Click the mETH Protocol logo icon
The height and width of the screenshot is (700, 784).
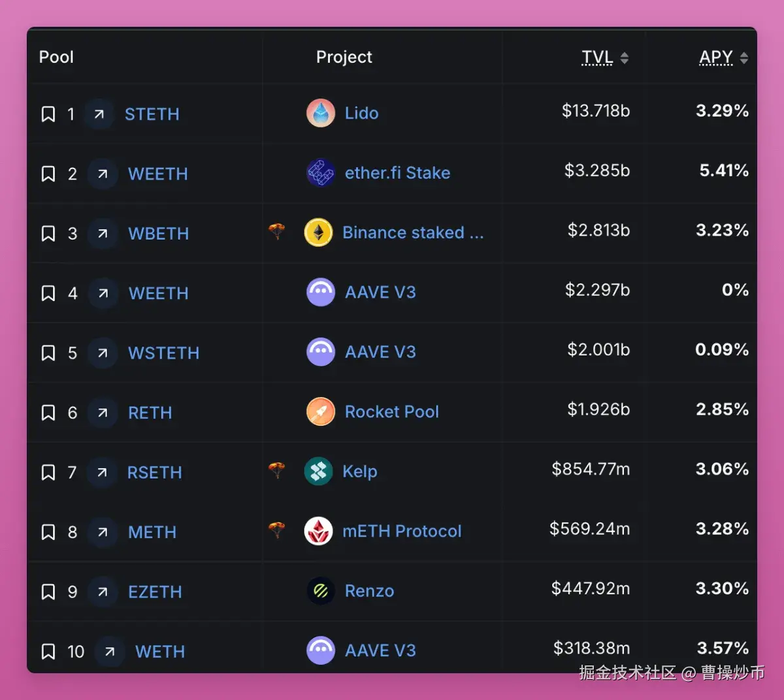coord(319,531)
